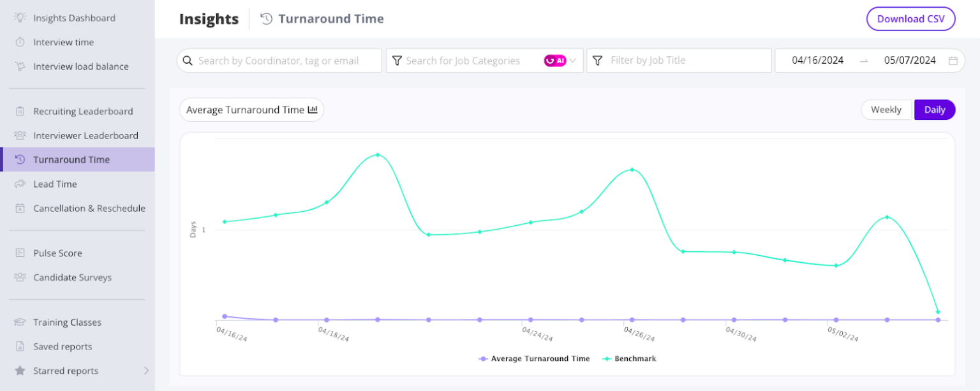Click the Lead Time arrow icon

tap(20, 184)
